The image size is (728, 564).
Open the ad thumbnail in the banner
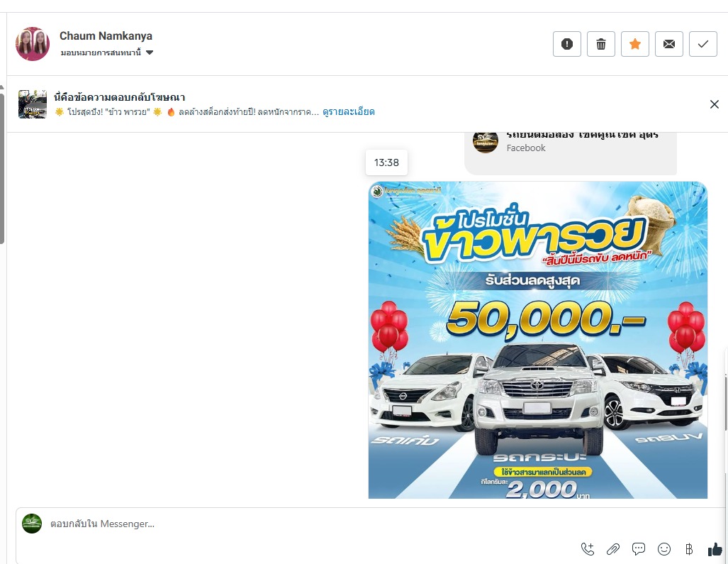(x=33, y=104)
